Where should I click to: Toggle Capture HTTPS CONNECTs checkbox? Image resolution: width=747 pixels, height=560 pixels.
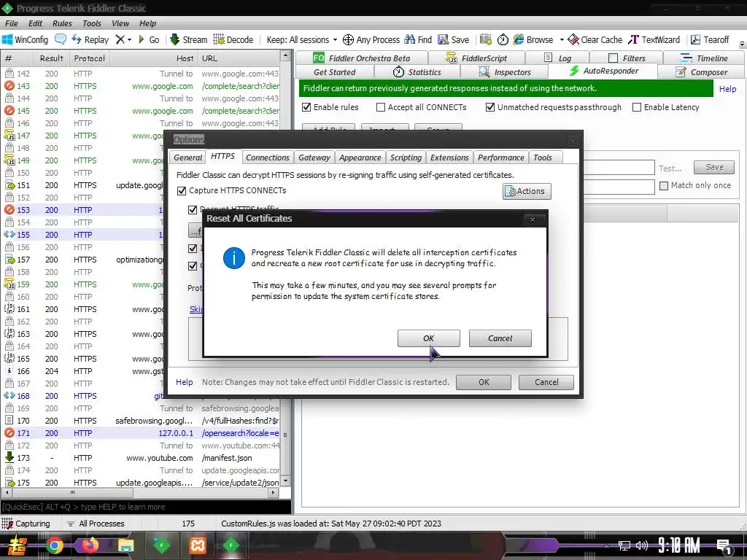point(182,190)
